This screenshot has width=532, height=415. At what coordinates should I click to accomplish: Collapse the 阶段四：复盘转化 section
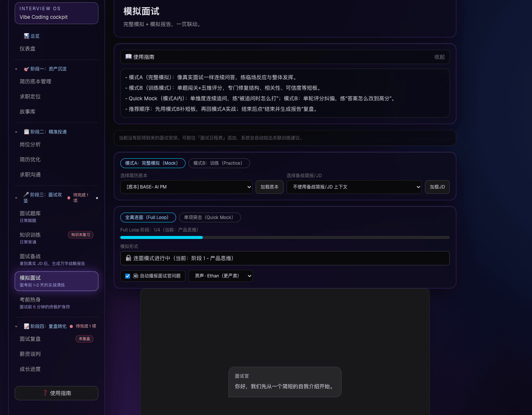point(16,327)
